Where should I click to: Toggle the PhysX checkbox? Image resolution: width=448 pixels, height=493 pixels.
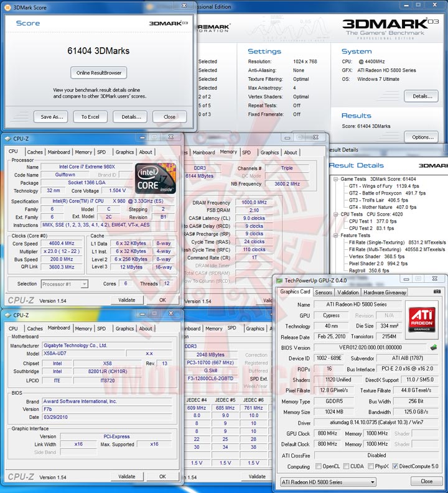[371, 466]
